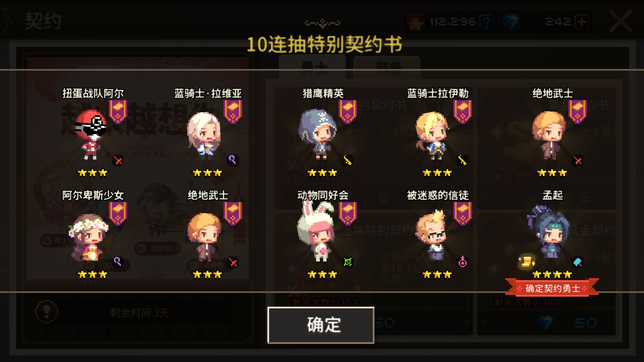Image resolution: width=644 pixels, height=362 pixels.
Task: Click 孟起's blue weapon class icon
Action: tap(578, 262)
